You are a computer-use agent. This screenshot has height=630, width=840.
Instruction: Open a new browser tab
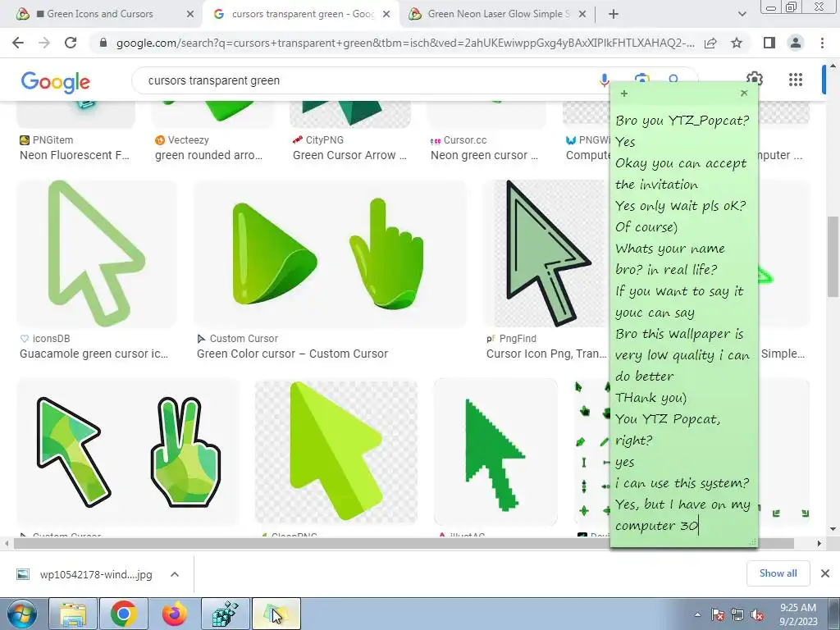click(614, 14)
